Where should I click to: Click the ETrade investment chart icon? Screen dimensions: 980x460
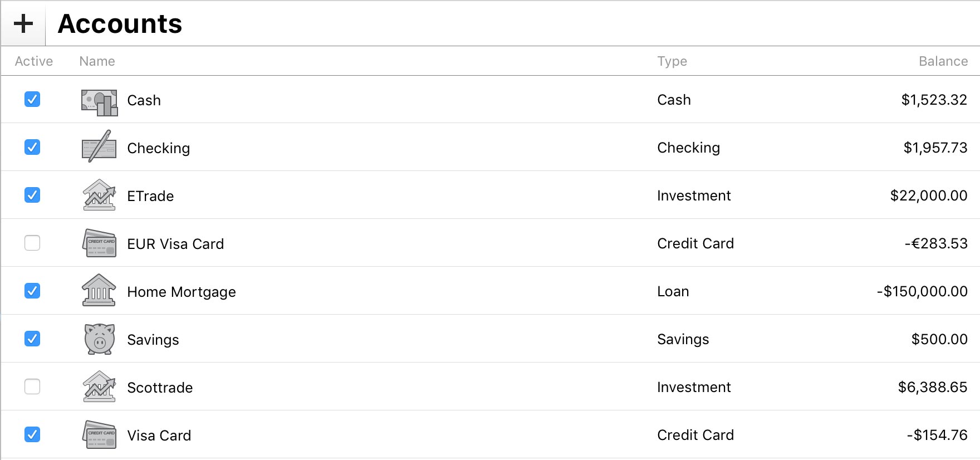click(x=99, y=195)
